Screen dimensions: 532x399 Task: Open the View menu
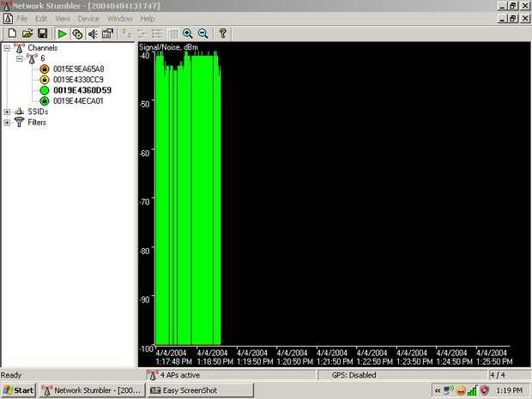(x=63, y=18)
